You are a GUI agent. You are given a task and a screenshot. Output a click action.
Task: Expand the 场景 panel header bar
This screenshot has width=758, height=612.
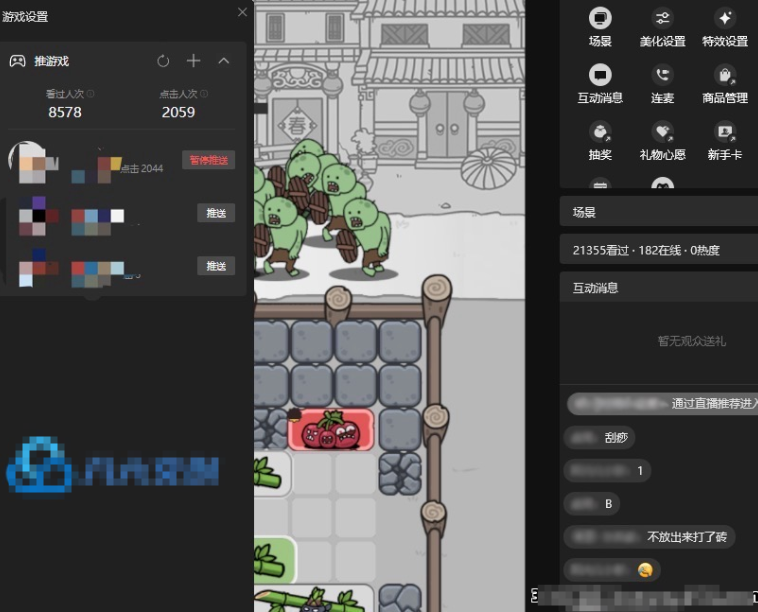click(658, 213)
